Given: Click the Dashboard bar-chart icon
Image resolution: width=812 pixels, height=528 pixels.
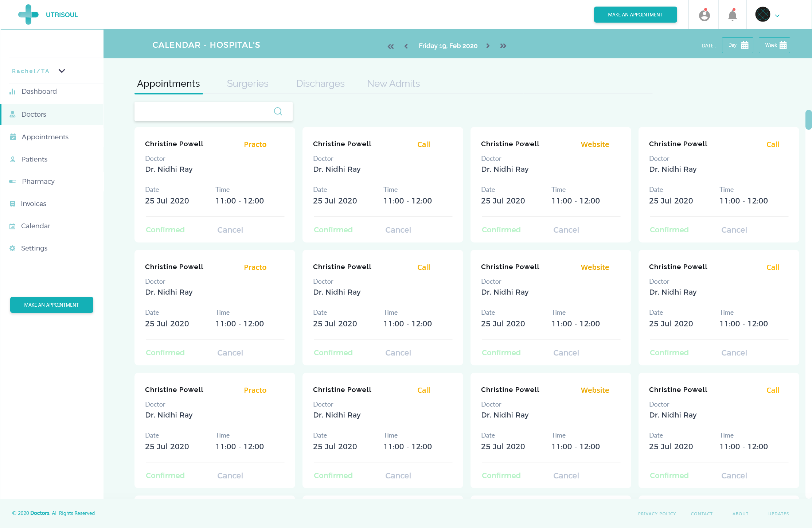Looking at the screenshot, I should 13,92.
